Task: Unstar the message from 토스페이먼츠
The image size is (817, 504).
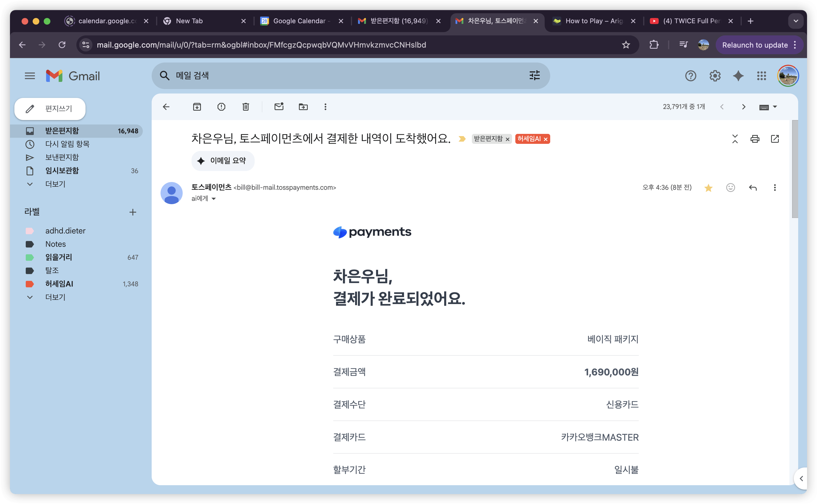Action: (708, 188)
